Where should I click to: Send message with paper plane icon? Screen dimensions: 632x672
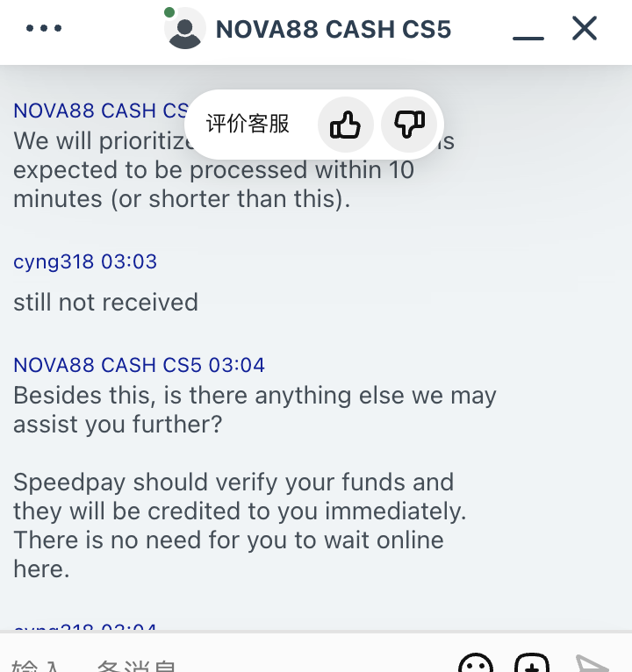[x=592, y=664]
